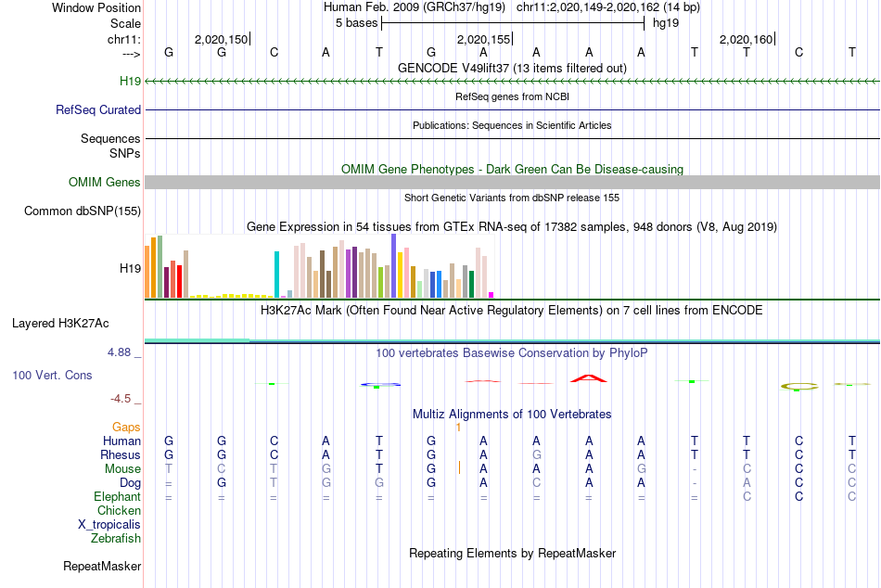Select the Zebrafish species label
Screen dimensions: 881x588
[x=116, y=539]
